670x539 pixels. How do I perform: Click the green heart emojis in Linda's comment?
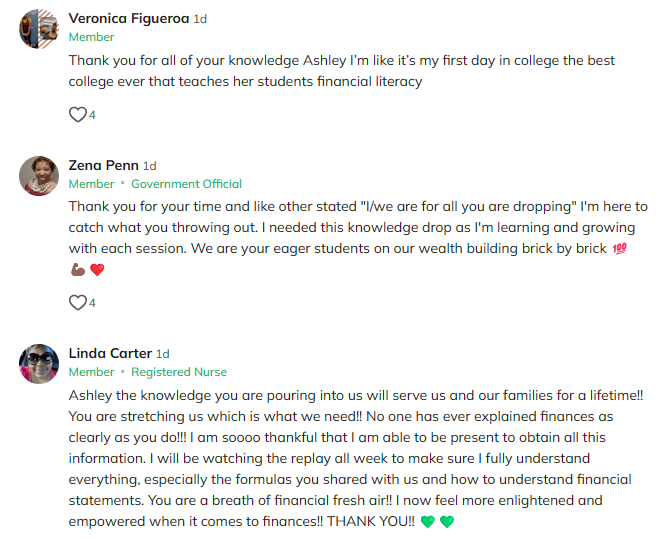point(438,522)
